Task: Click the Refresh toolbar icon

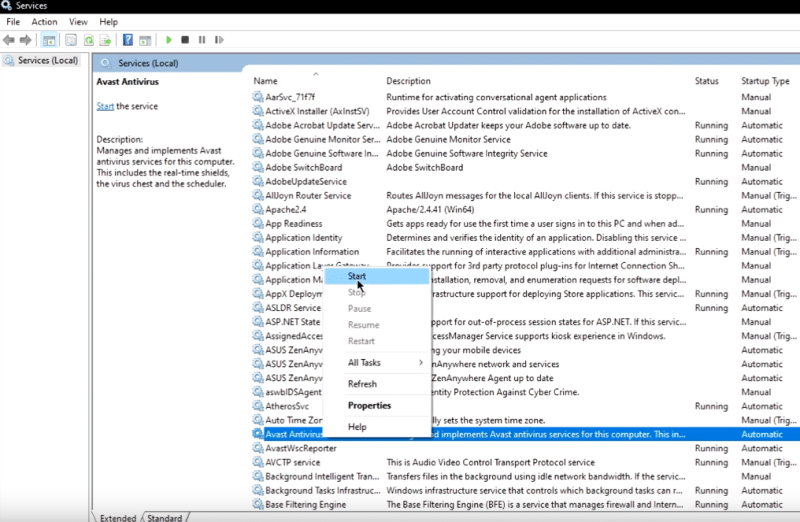Action: pos(89,40)
